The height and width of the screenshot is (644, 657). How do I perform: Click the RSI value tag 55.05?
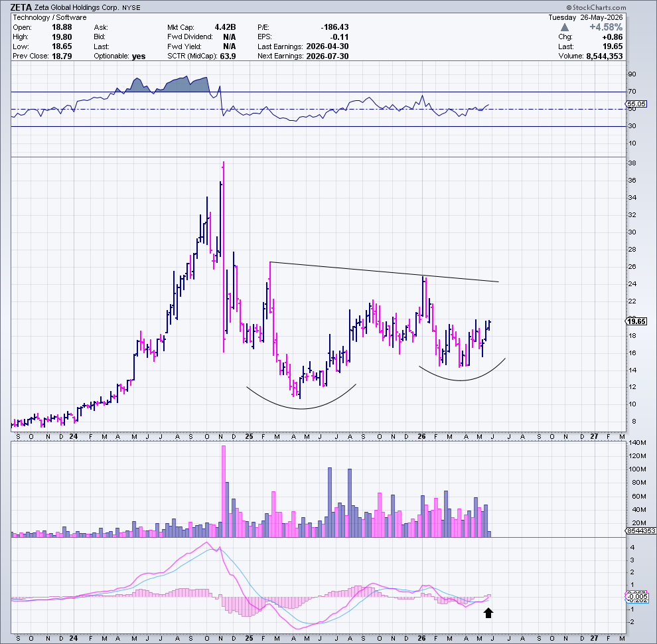pyautogui.click(x=636, y=104)
